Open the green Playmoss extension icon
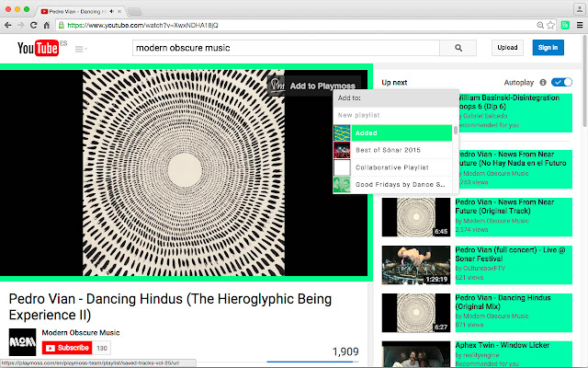 pyautogui.click(x=565, y=25)
